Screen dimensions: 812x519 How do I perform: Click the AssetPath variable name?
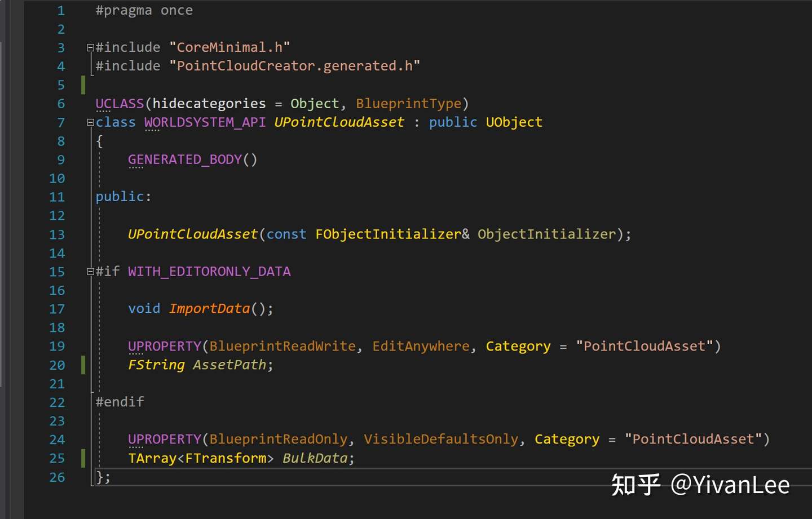(230, 365)
